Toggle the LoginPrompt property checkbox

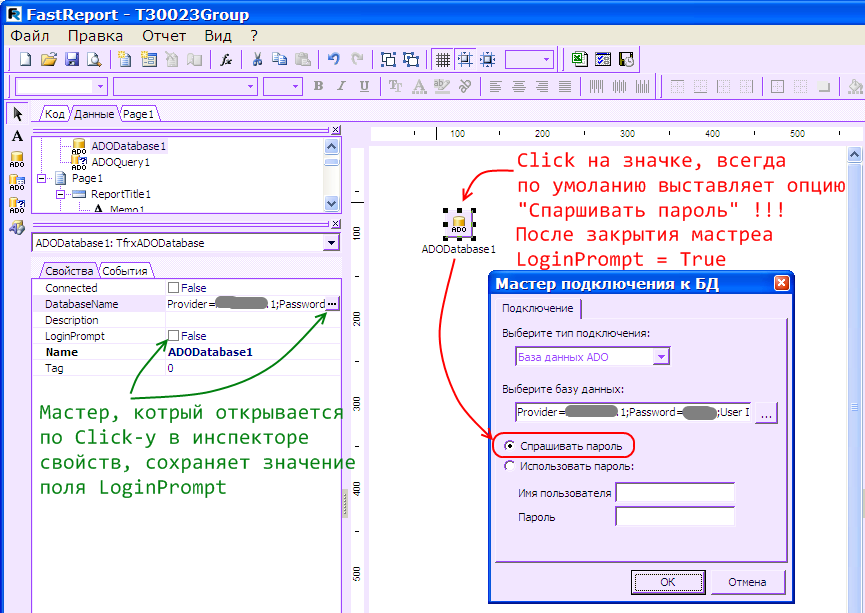tap(173, 335)
